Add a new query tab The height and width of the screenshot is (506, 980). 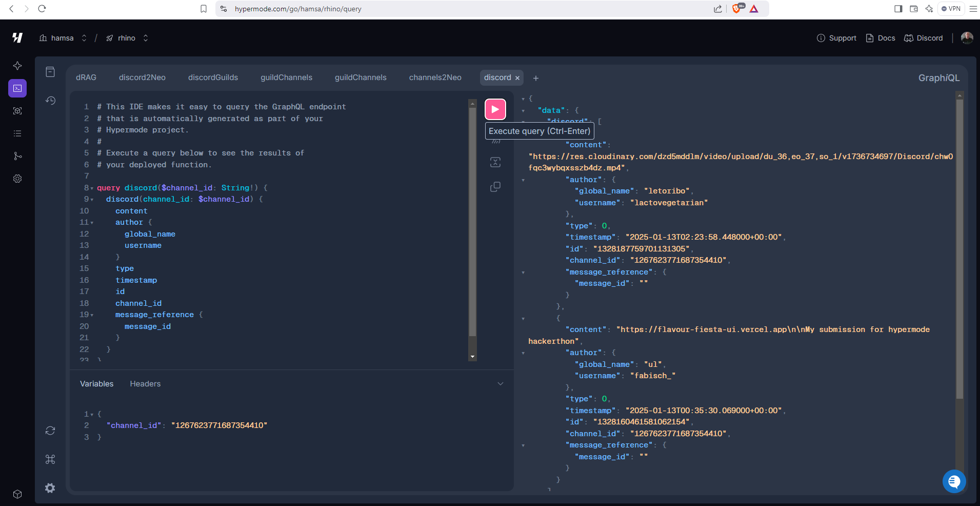536,78
